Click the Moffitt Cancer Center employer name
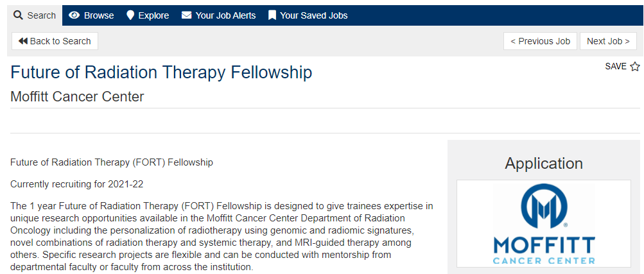 click(78, 97)
